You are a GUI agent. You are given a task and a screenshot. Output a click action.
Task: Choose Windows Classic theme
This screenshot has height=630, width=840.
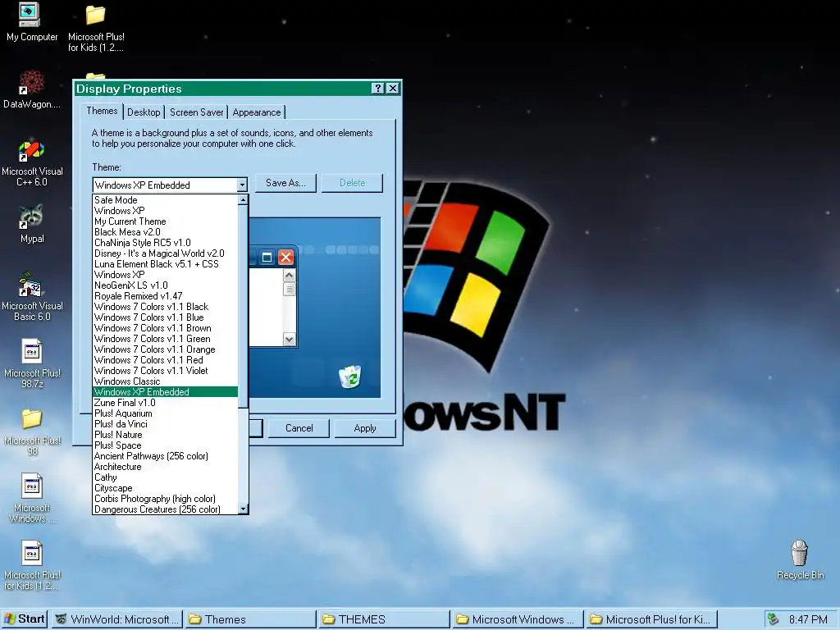pos(166,381)
